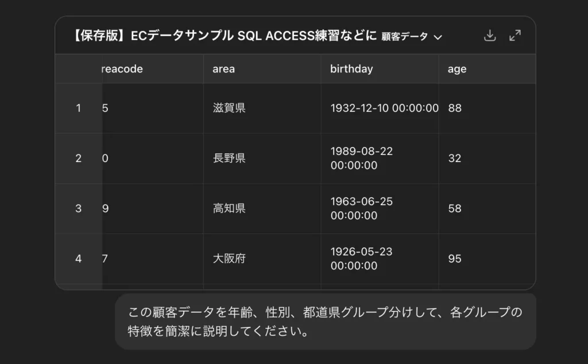Click the 滋賀県 cell
The width and height of the screenshot is (588, 364).
tap(229, 108)
